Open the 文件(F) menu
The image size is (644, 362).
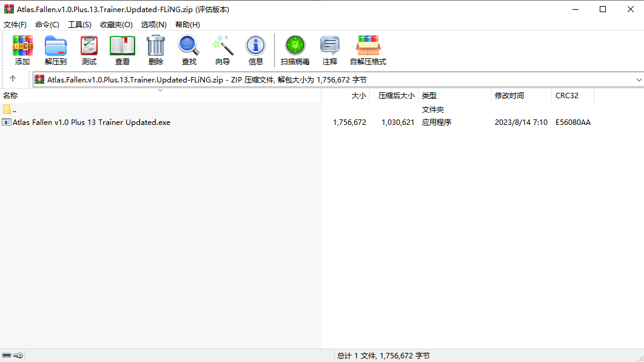(x=15, y=25)
